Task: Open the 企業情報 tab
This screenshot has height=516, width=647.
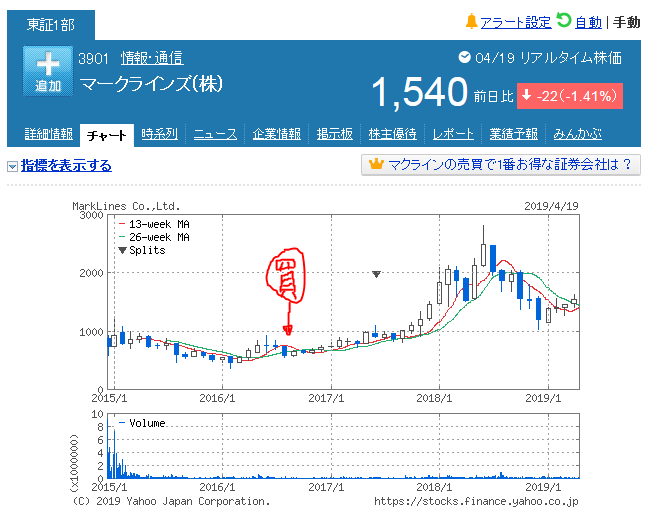Action: [276, 134]
